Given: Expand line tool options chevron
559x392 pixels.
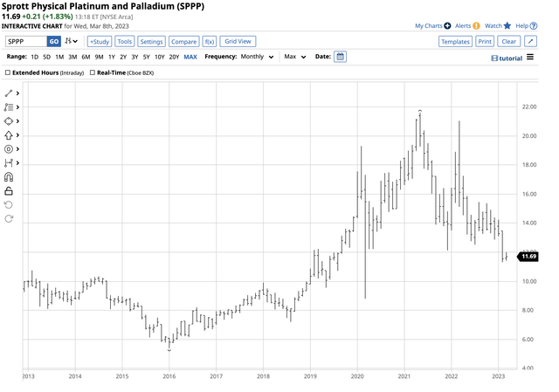Looking at the screenshot, I should coord(17,93).
